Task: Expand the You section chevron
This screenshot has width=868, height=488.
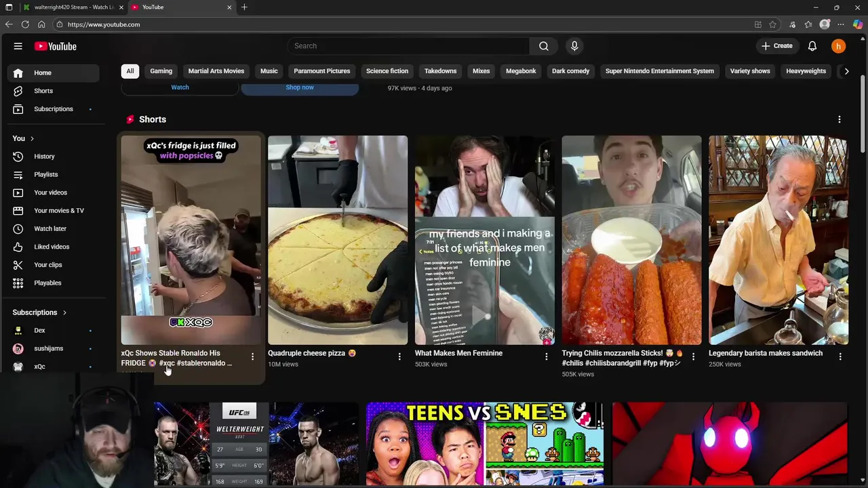Action: 32,138
